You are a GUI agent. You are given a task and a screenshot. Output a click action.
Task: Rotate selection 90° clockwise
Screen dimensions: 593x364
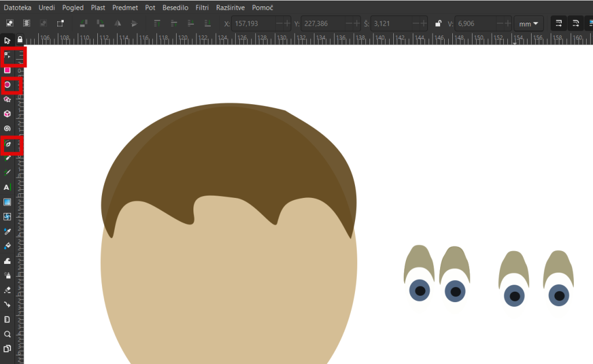point(101,23)
